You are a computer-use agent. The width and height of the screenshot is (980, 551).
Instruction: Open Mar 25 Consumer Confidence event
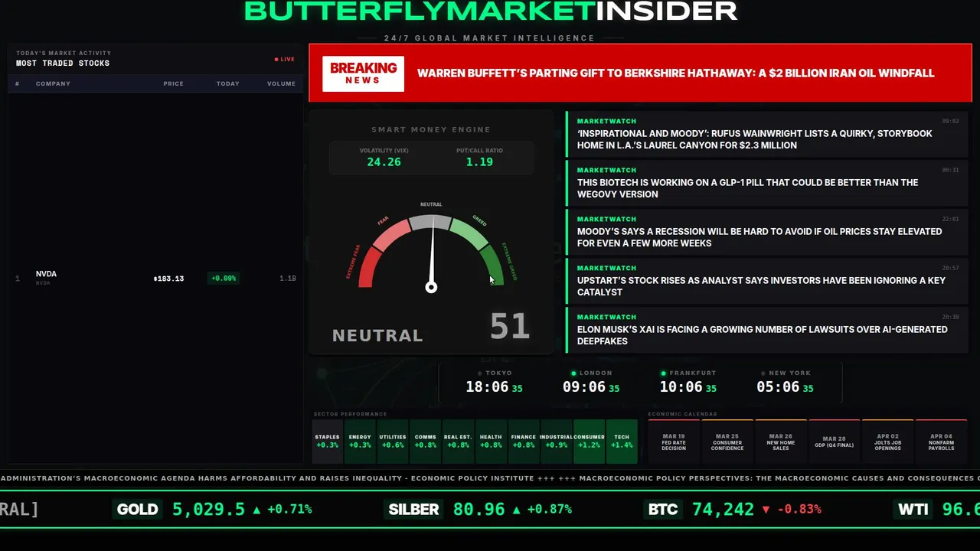tap(727, 442)
